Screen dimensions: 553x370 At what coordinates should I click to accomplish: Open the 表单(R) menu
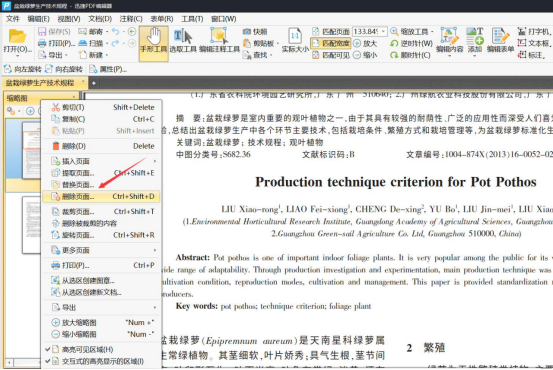click(x=162, y=19)
